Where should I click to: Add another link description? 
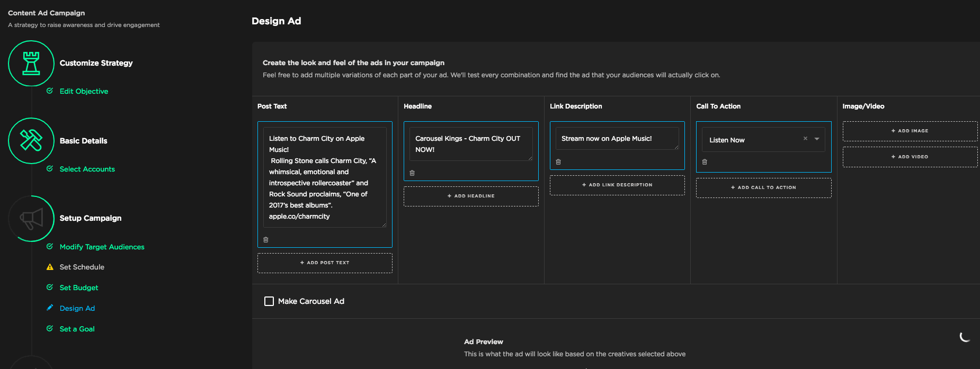coord(617,185)
